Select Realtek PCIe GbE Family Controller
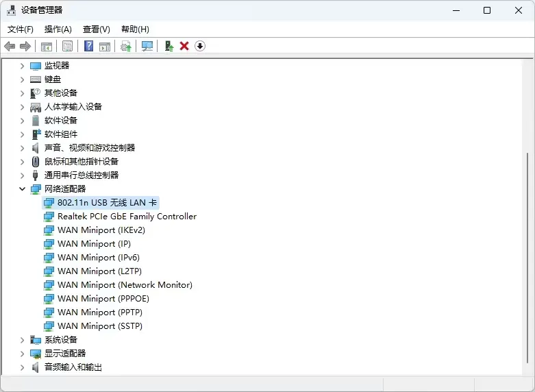 [127, 217]
